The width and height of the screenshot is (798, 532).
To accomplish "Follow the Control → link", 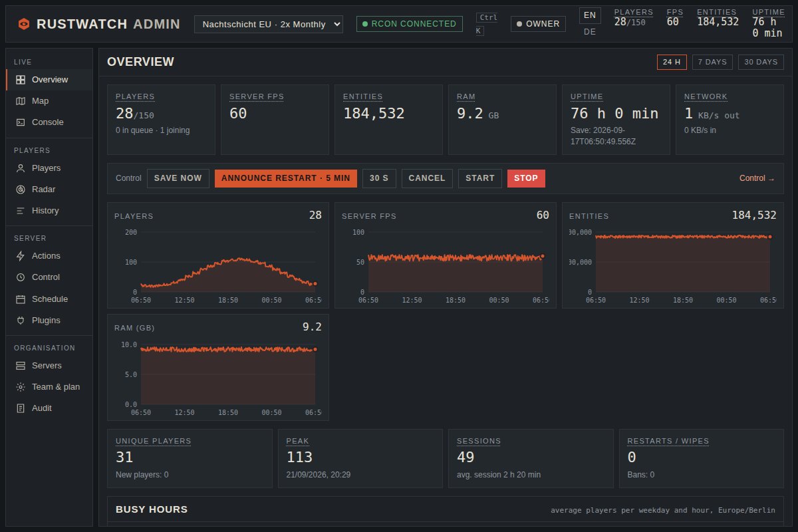I will pos(757,178).
